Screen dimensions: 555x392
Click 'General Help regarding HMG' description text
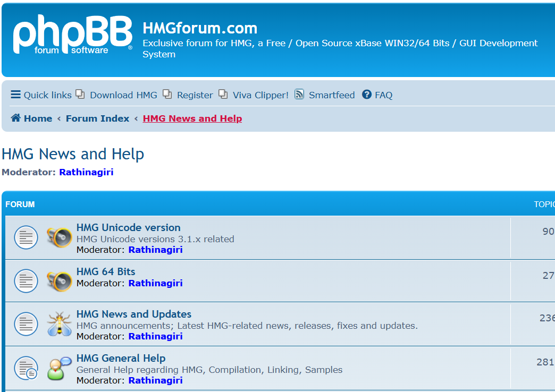[209, 370]
